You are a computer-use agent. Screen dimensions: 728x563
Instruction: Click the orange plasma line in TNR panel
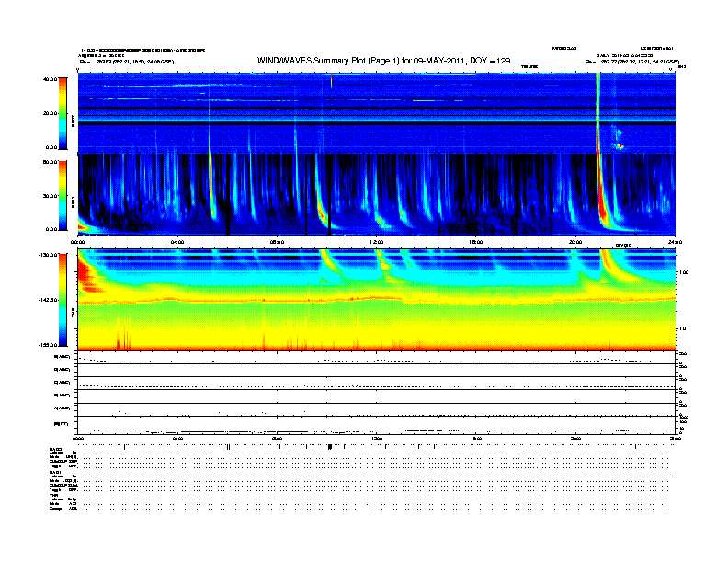376,300
